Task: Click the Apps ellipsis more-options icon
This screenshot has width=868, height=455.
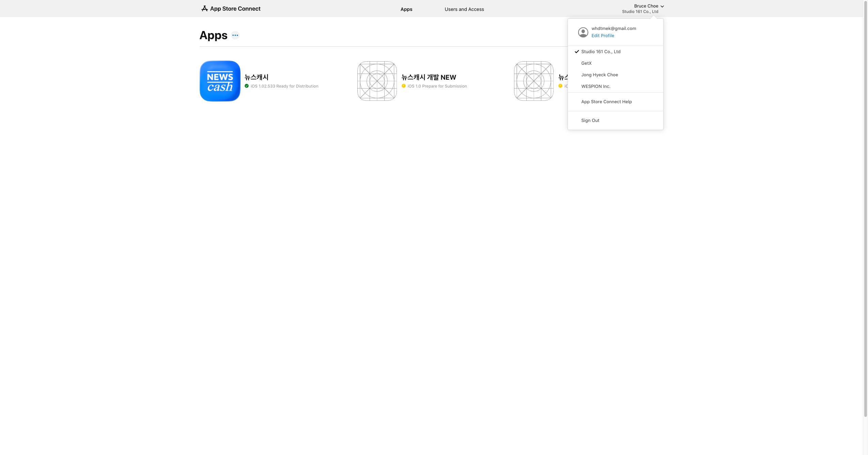Action: click(235, 35)
